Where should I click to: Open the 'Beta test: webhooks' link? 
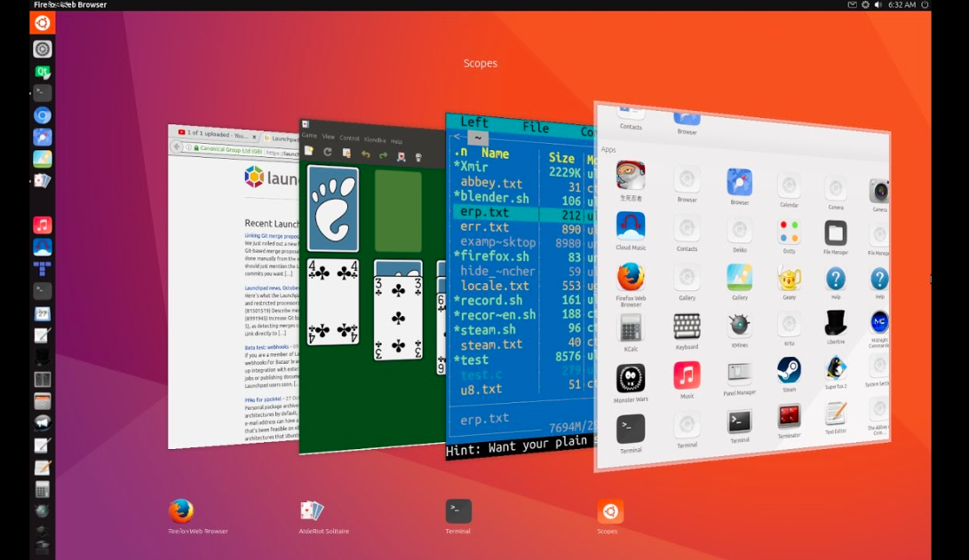point(266,348)
